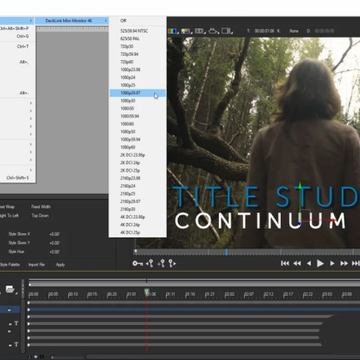360x360 pixels.
Task: Select the 1080i50 output mode
Action: (x=138, y=108)
